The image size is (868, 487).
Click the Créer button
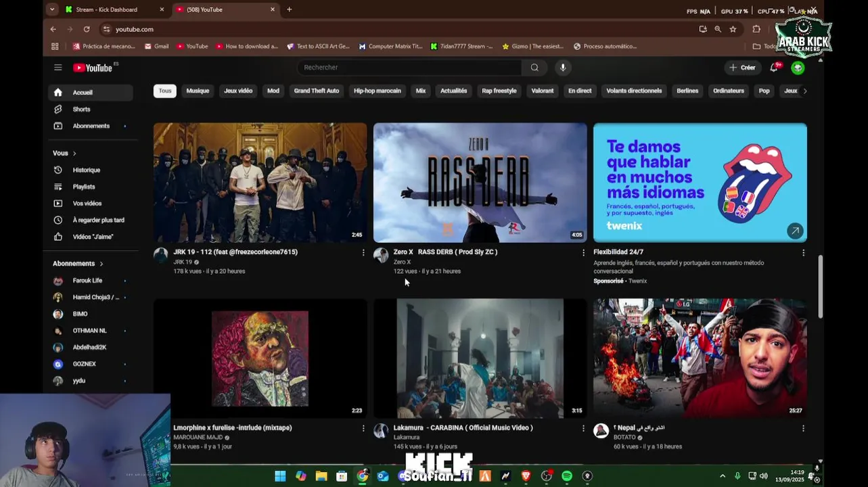click(742, 68)
